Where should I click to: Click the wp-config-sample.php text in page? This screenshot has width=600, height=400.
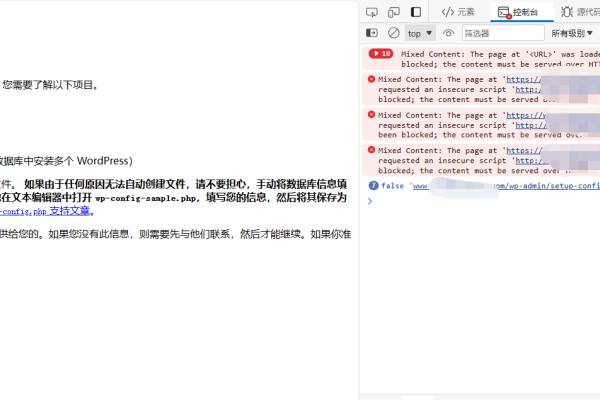tap(145, 198)
